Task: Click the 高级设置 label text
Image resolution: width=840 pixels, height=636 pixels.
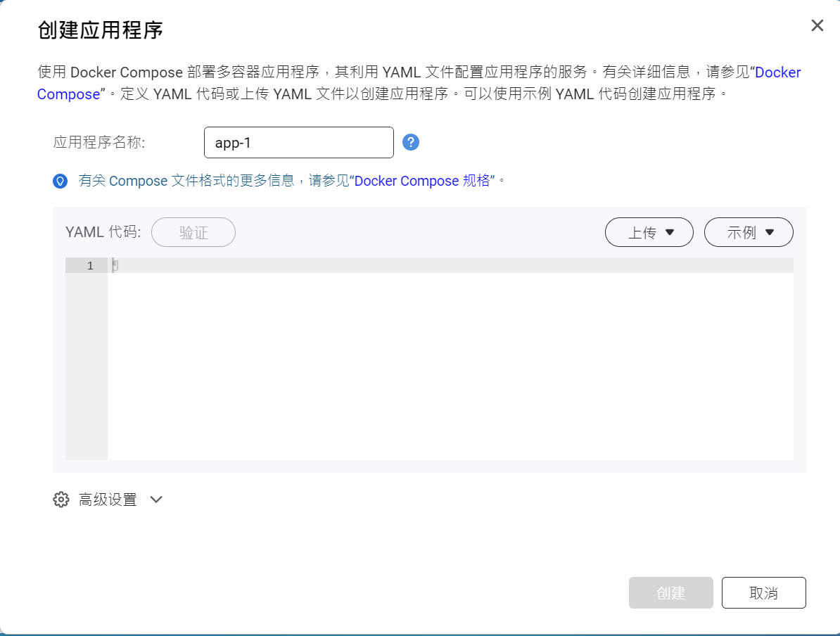Action: [108, 500]
